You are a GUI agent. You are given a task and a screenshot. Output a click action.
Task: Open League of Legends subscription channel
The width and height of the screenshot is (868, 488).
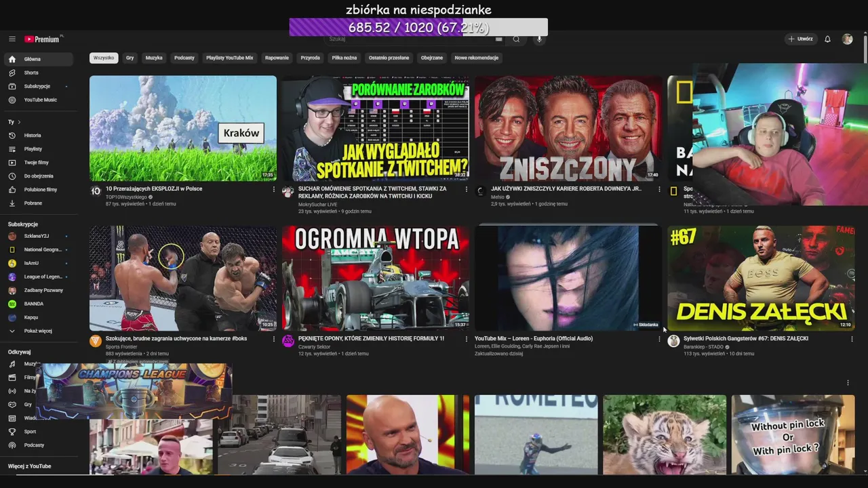click(x=39, y=277)
